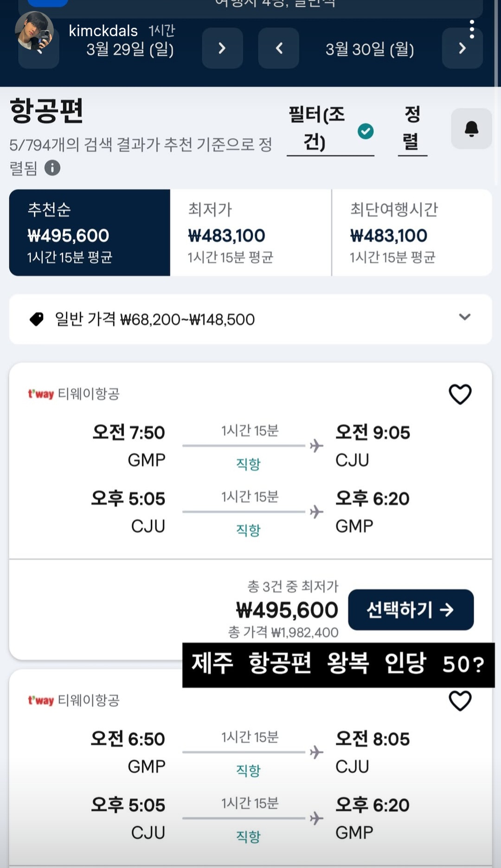Tap the price alert bell icon

pos(471,129)
